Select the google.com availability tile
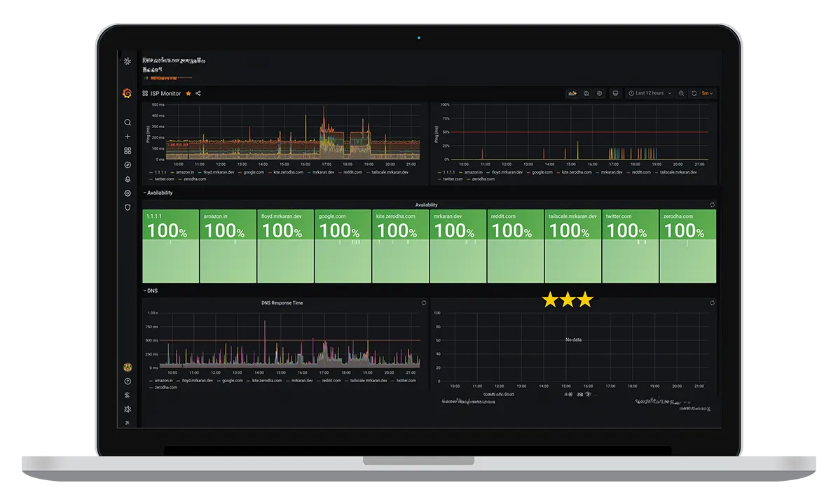The width and height of the screenshot is (838, 504). click(343, 246)
